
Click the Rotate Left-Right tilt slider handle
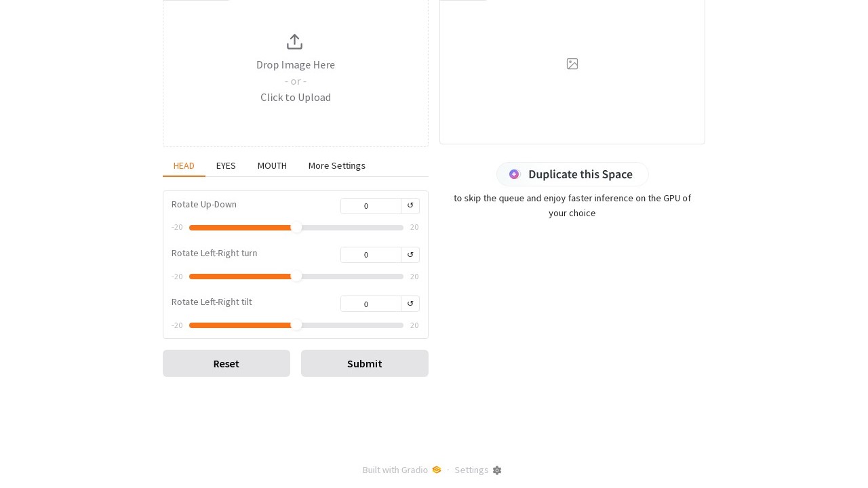pyautogui.click(x=296, y=325)
